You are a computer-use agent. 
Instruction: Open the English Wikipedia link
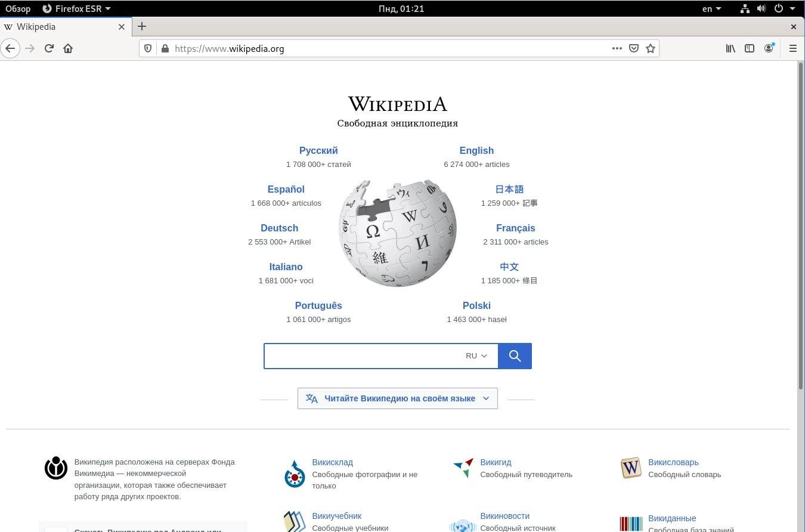tap(476, 151)
